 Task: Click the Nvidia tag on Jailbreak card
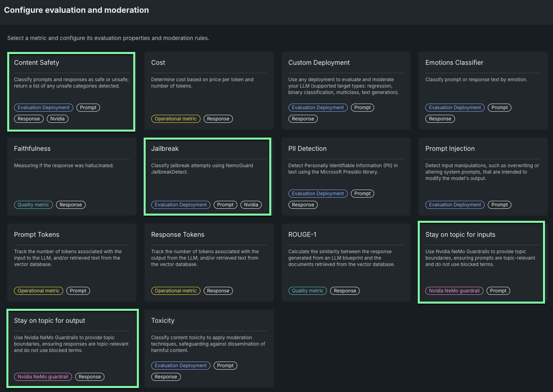(251, 205)
